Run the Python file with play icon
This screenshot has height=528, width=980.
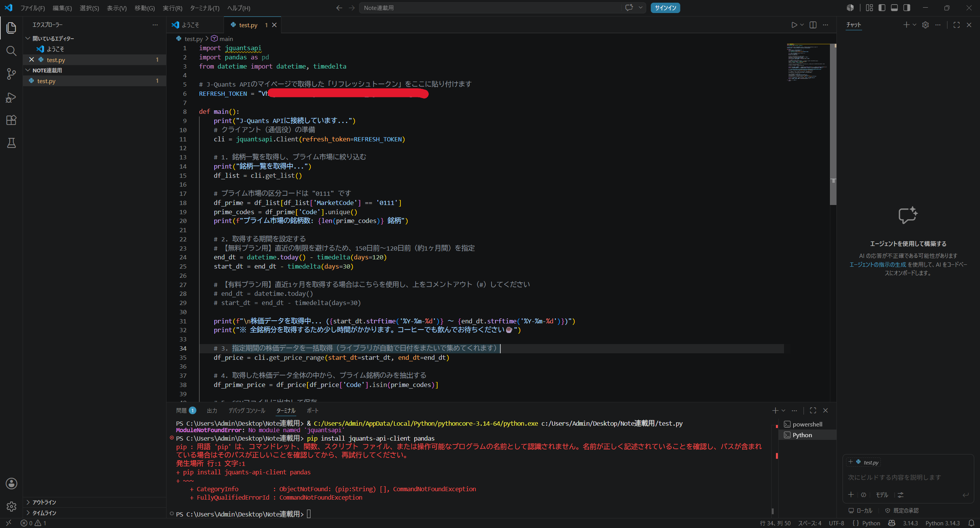(x=794, y=25)
